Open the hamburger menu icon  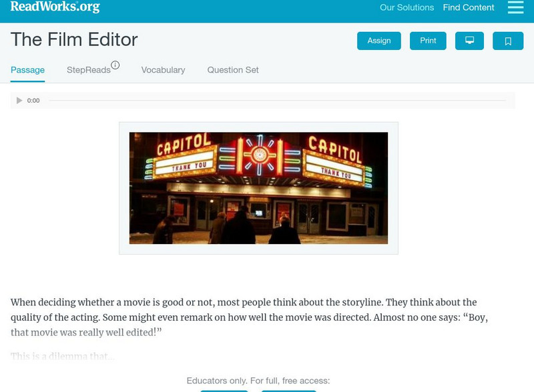pos(515,7)
